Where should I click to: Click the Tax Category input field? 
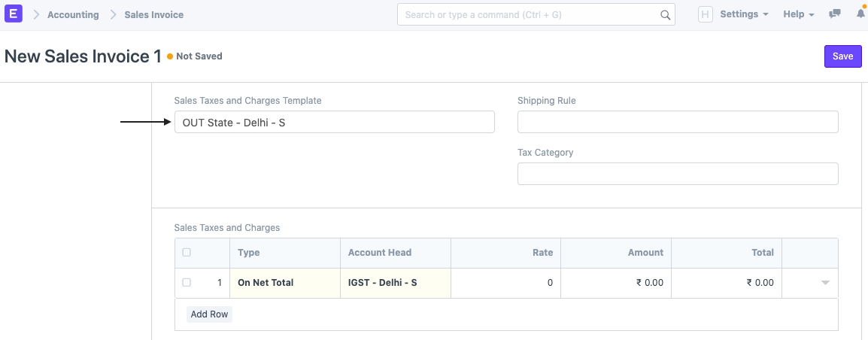pyautogui.click(x=677, y=174)
